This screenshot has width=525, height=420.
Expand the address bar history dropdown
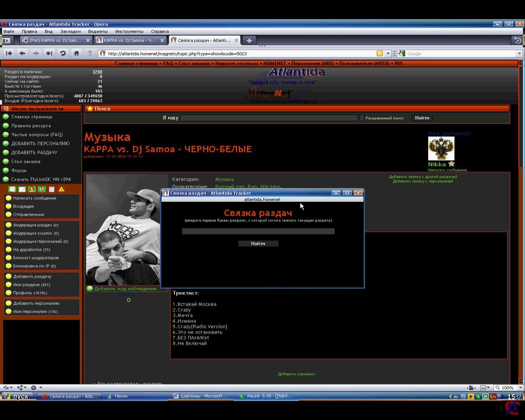(x=388, y=53)
